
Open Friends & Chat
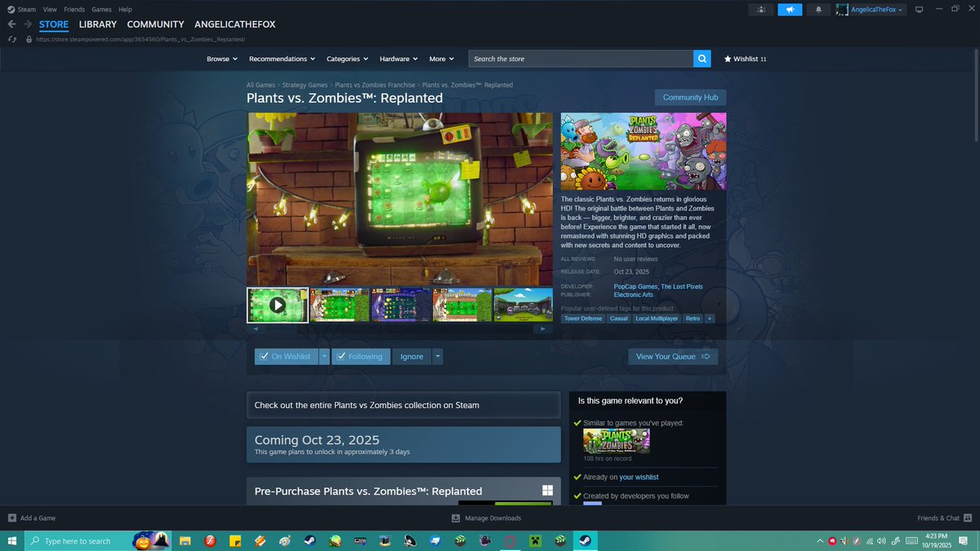[944, 518]
